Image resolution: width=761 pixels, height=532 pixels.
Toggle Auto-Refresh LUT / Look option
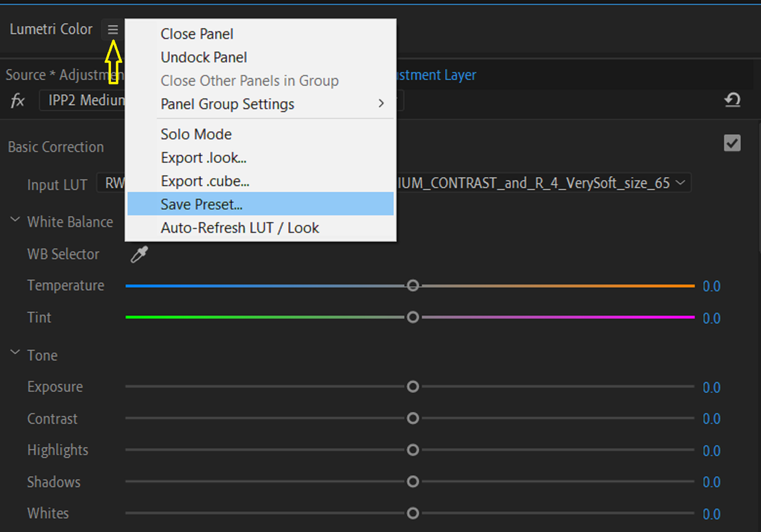[261, 228]
